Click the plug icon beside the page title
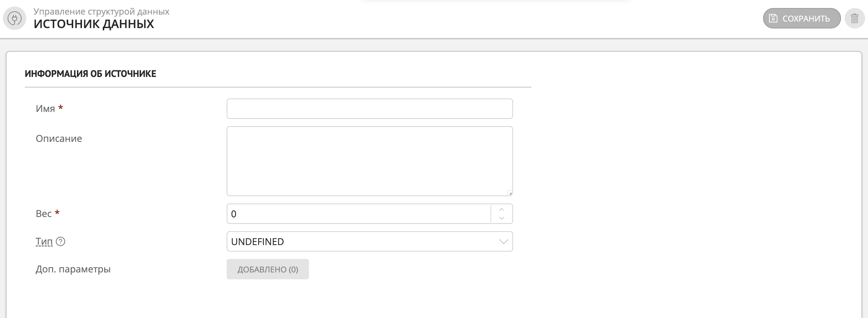Image resolution: width=868 pixels, height=318 pixels. click(15, 18)
